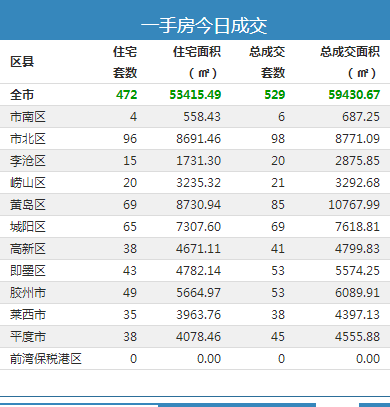Click the green value 472

point(127,95)
